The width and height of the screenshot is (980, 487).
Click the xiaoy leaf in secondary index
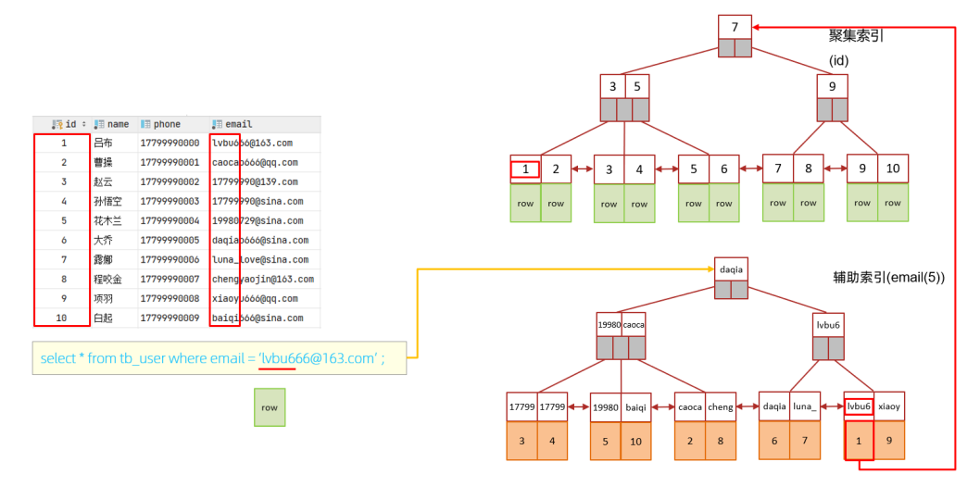point(889,406)
